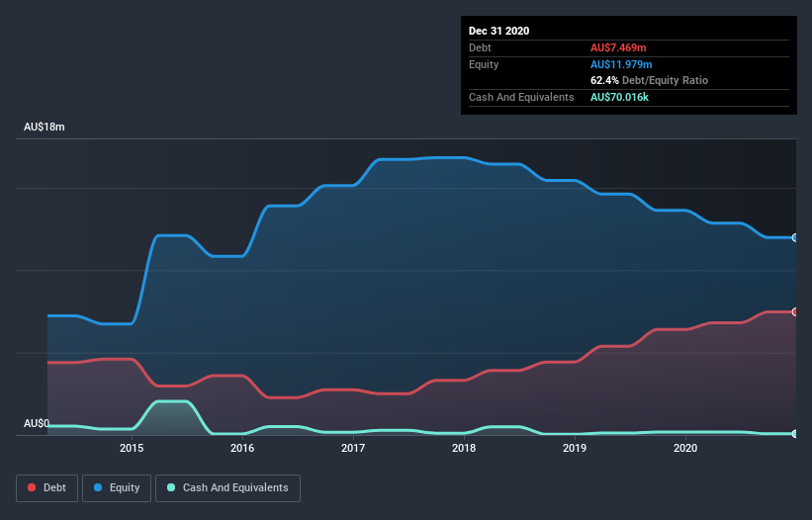This screenshot has height=520, width=812.
Task: Click the 2015 x-axis label
Action: point(132,448)
